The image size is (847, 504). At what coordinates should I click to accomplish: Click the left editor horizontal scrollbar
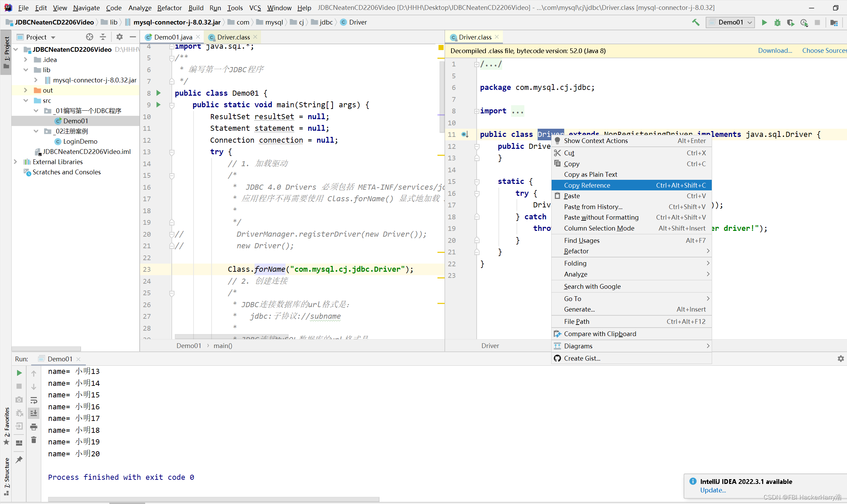(x=232, y=337)
